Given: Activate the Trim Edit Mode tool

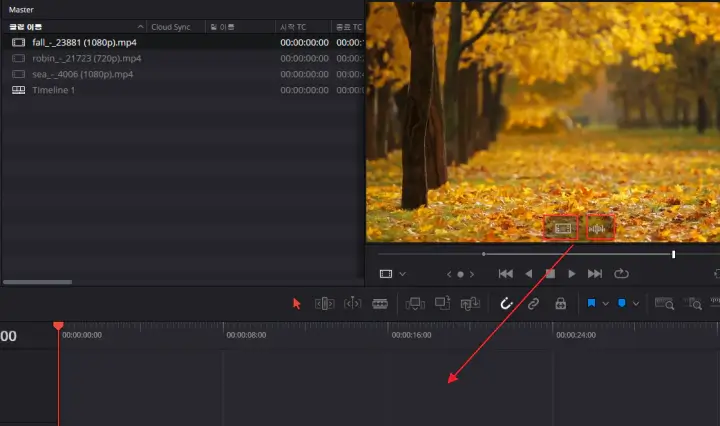Looking at the screenshot, I should click(x=324, y=303).
